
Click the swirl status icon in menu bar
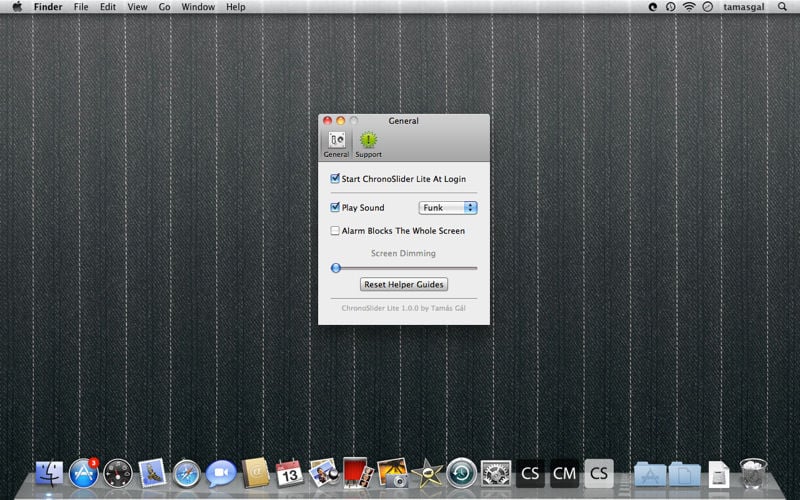click(653, 7)
